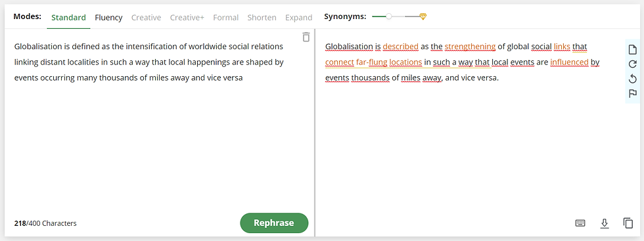Select the Fluency mode tab
The image size is (644, 241).
pos(108,18)
